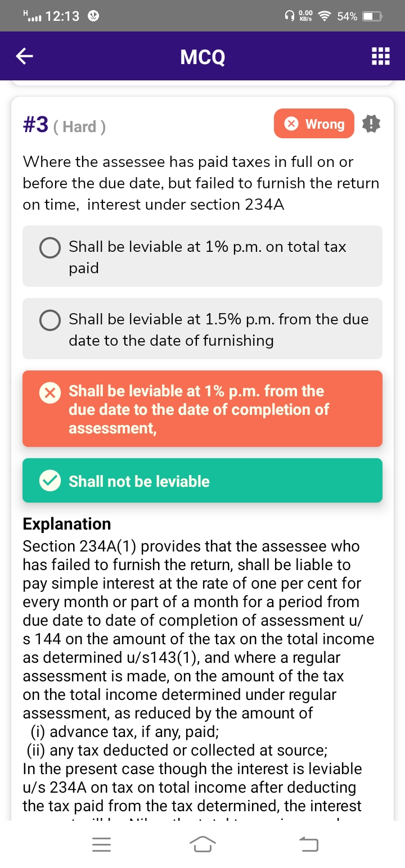The image size is (405, 868).
Task: Tap the Explanation heading
Action: tap(66, 524)
